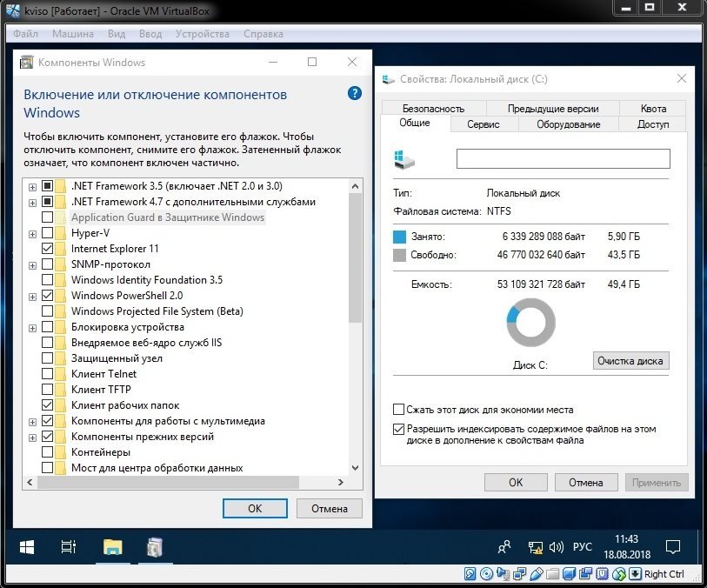Expand the Hyper-V tree node

[32, 234]
